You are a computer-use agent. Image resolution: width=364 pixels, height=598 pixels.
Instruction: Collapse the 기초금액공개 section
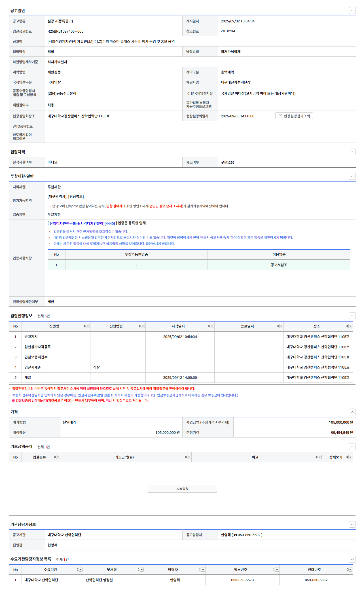(352, 446)
